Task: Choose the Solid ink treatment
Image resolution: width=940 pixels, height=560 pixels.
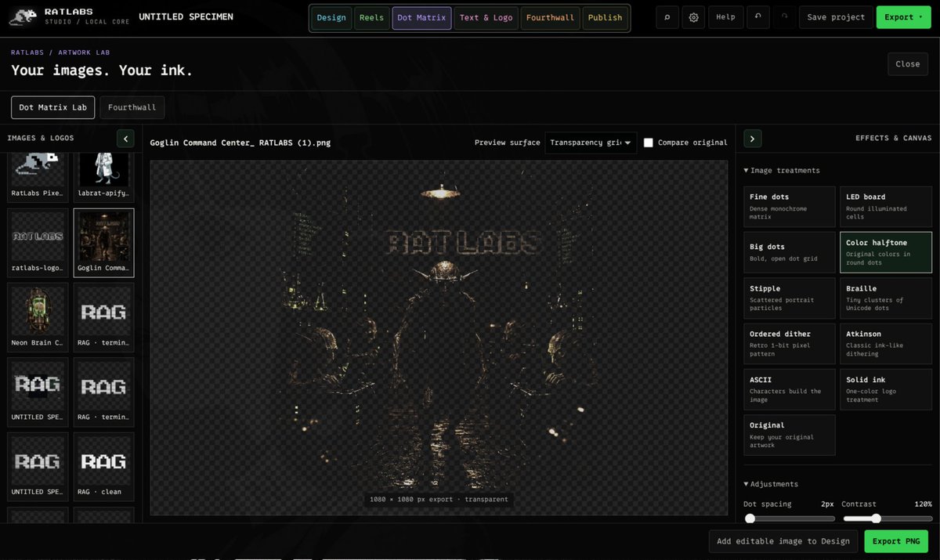Action: coord(886,389)
